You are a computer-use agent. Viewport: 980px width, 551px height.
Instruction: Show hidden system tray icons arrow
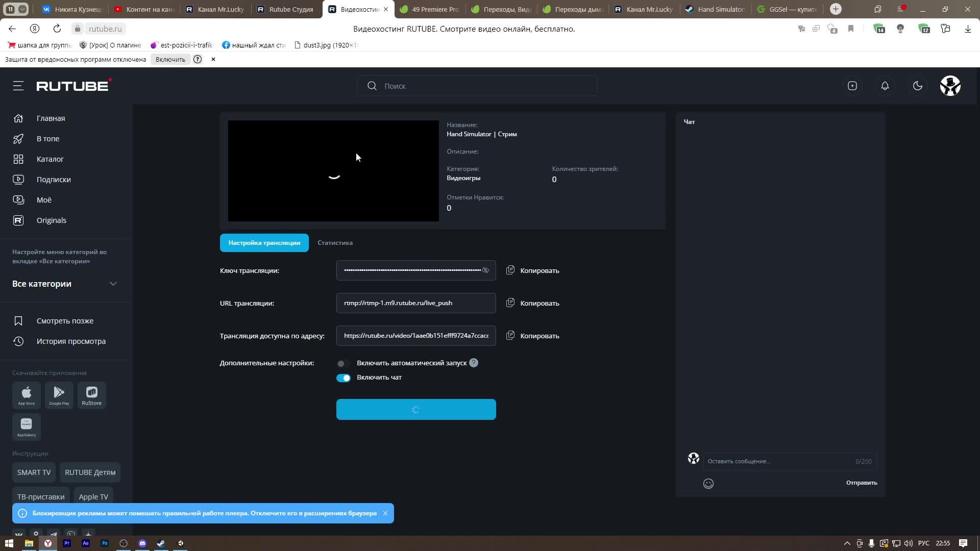coord(847,543)
